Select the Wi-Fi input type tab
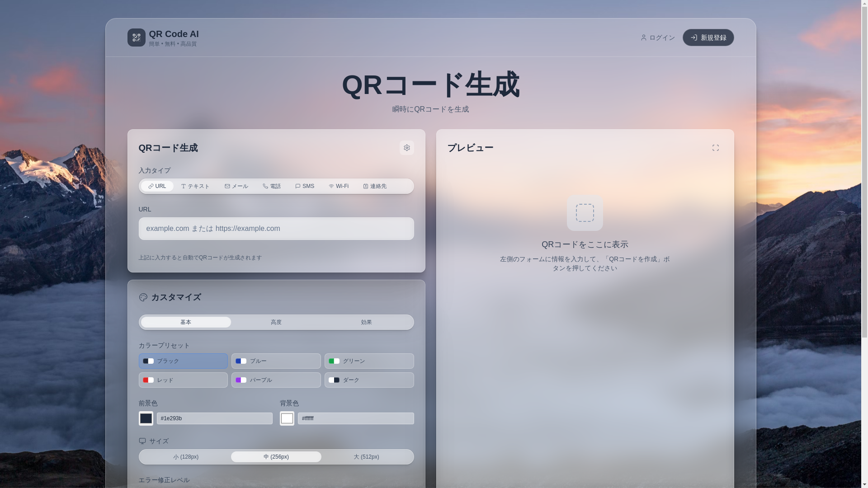 pyautogui.click(x=338, y=186)
